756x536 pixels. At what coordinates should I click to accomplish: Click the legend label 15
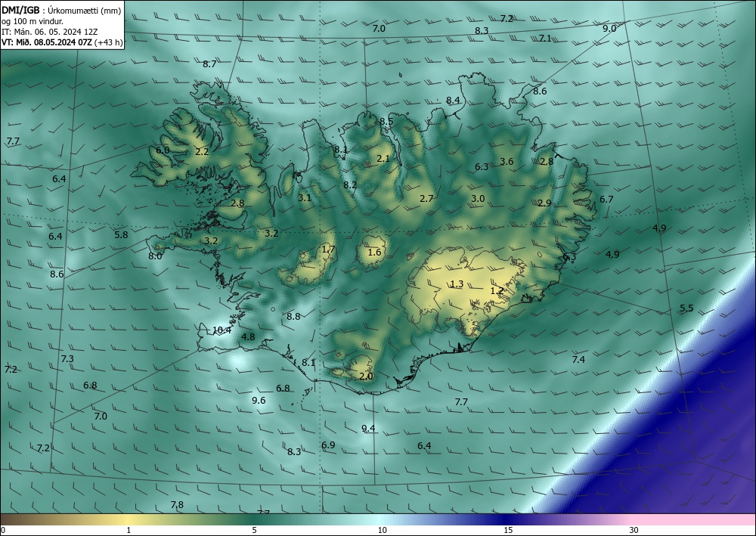click(x=508, y=530)
